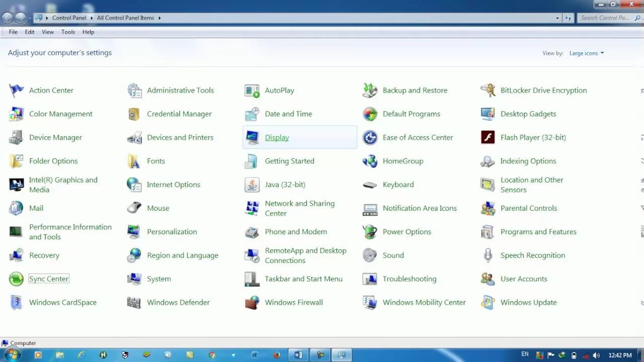The image size is (644, 362).
Task: Click the EN language indicator
Action: [x=525, y=354]
